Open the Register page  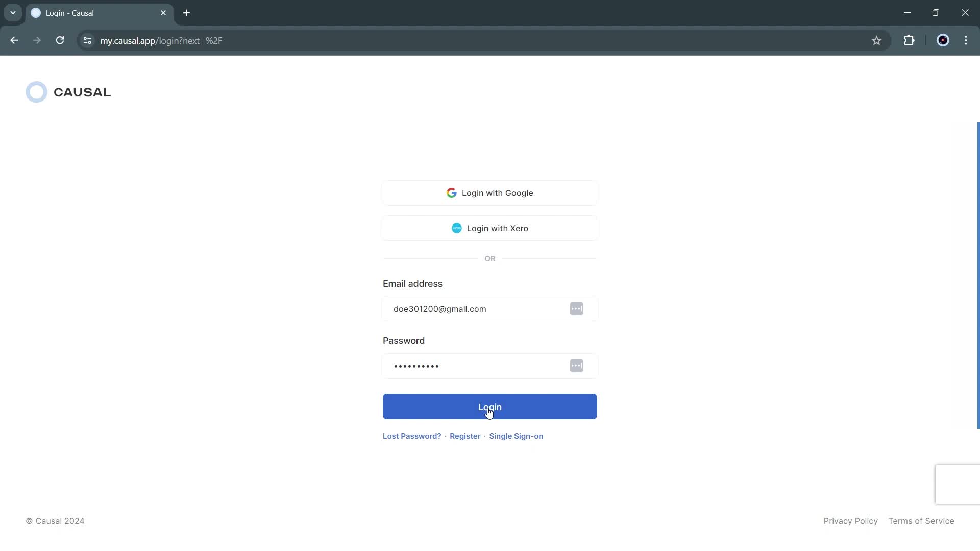tap(465, 435)
